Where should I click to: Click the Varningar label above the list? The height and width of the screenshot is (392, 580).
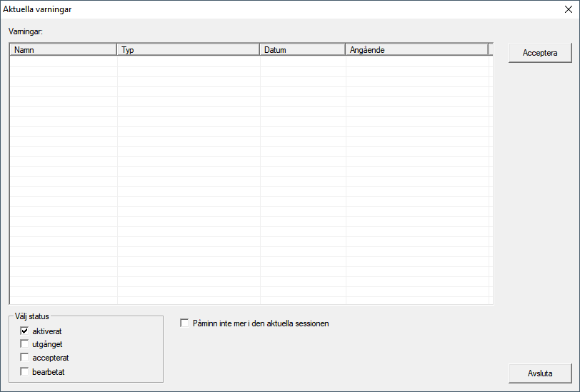pos(26,31)
